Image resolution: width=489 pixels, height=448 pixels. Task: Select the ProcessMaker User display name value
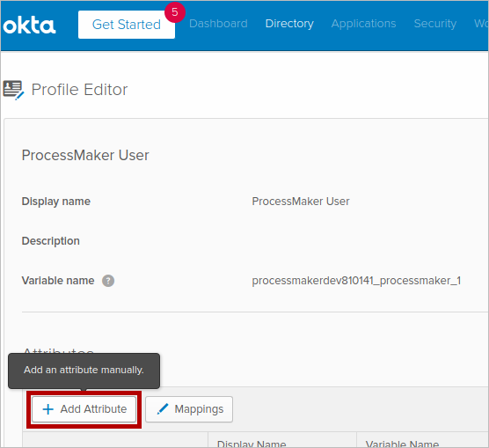click(x=301, y=202)
